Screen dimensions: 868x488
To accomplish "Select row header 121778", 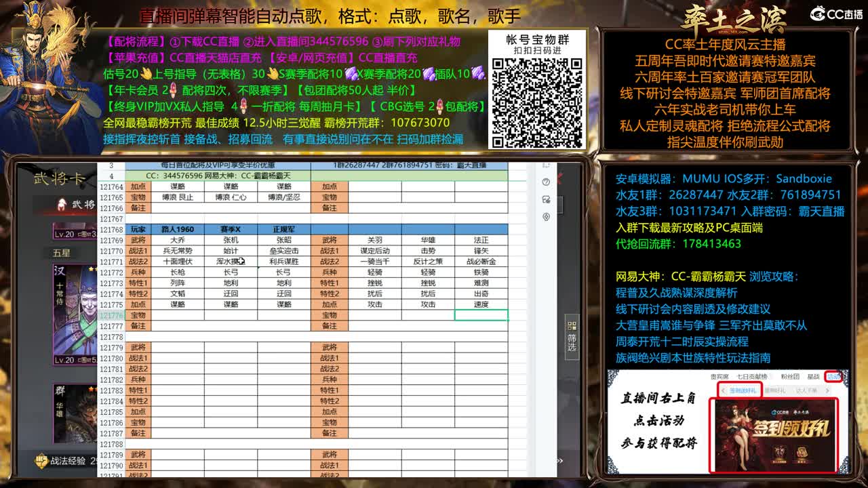I will (x=111, y=337).
